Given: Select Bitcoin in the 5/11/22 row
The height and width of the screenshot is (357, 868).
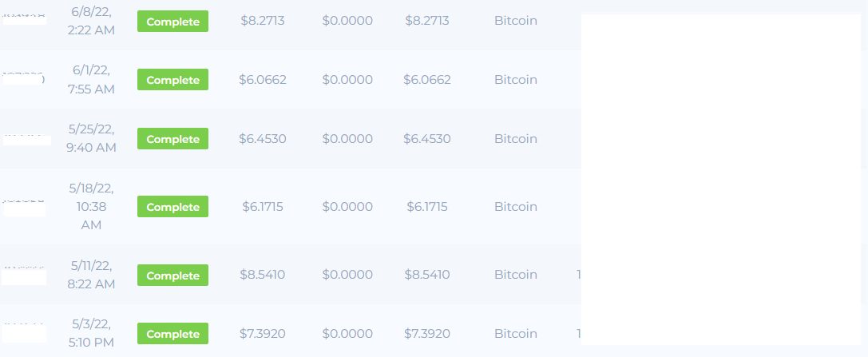Looking at the screenshot, I should 516,275.
